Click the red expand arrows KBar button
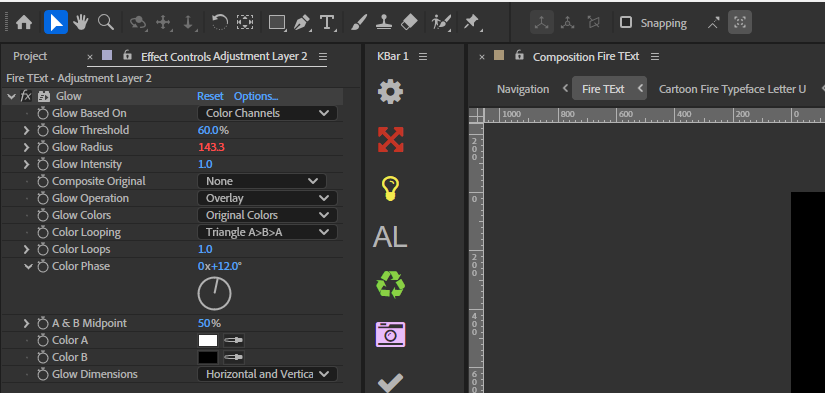The height and width of the screenshot is (393, 825). point(390,139)
